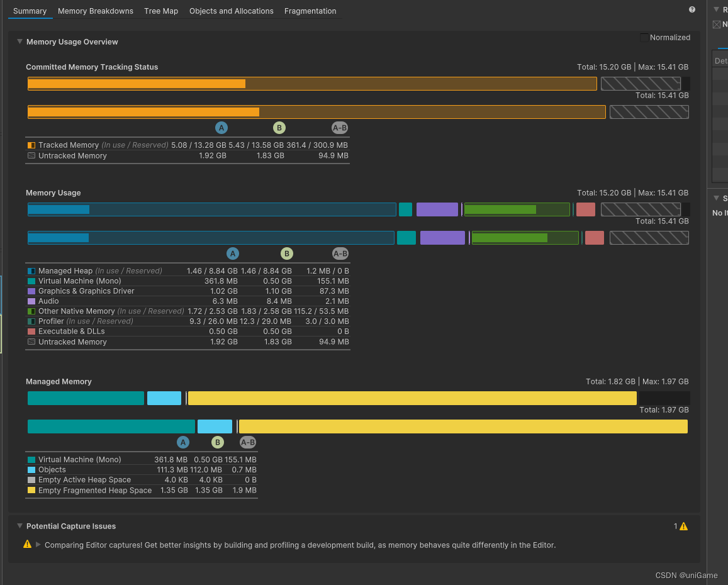Open the Tree Map tab
The width and height of the screenshot is (728, 585).
click(161, 11)
